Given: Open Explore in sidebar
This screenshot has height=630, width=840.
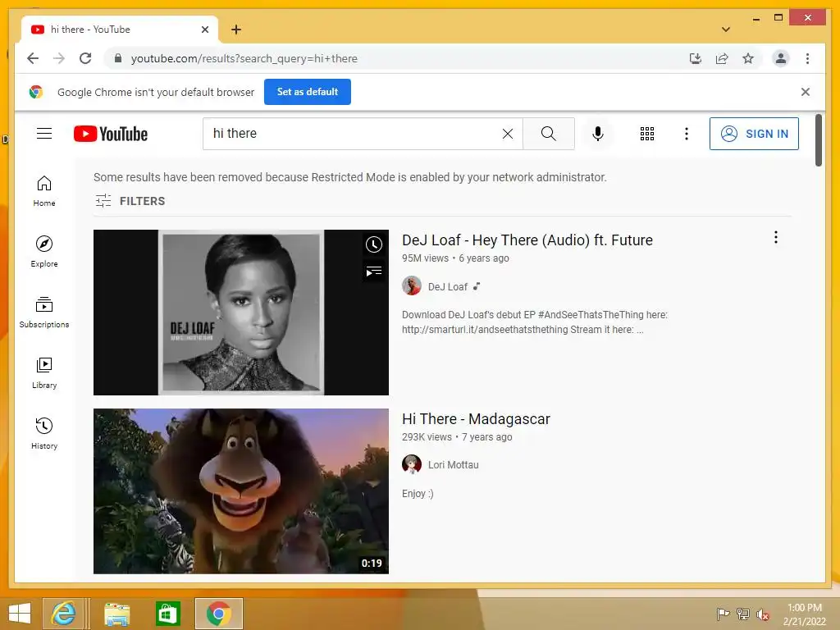Looking at the screenshot, I should point(44,252).
